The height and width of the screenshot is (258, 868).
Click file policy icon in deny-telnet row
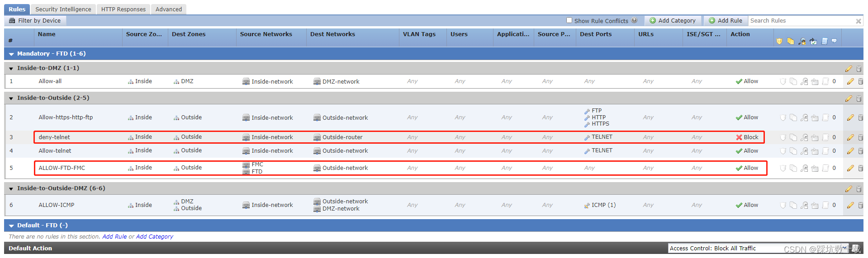(793, 137)
